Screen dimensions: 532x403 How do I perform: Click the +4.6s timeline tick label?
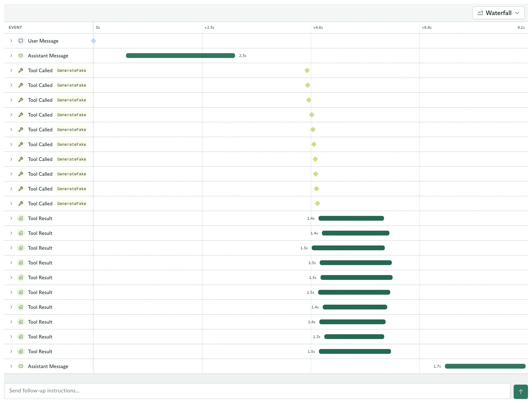(x=318, y=27)
